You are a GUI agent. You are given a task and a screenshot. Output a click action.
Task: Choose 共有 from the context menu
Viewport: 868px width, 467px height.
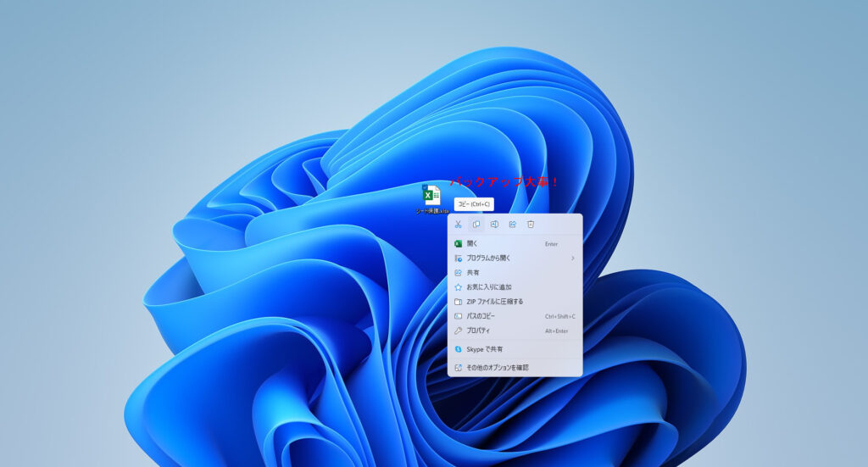click(515, 272)
